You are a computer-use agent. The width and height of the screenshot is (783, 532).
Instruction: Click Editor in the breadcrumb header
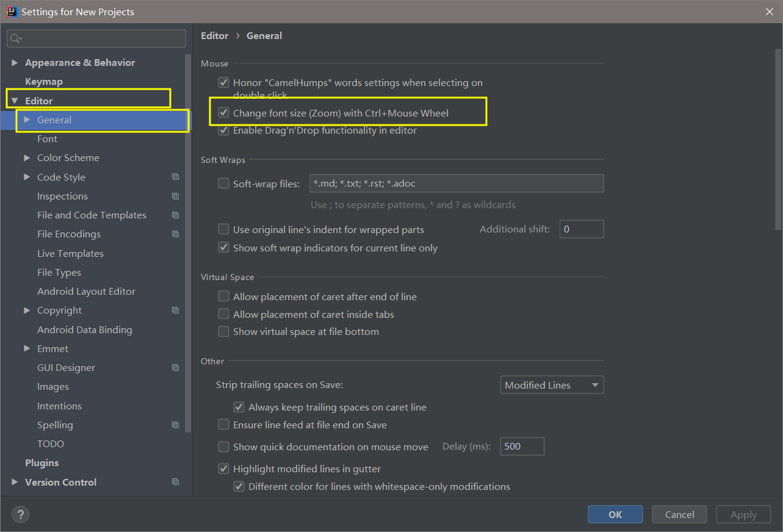pos(215,35)
